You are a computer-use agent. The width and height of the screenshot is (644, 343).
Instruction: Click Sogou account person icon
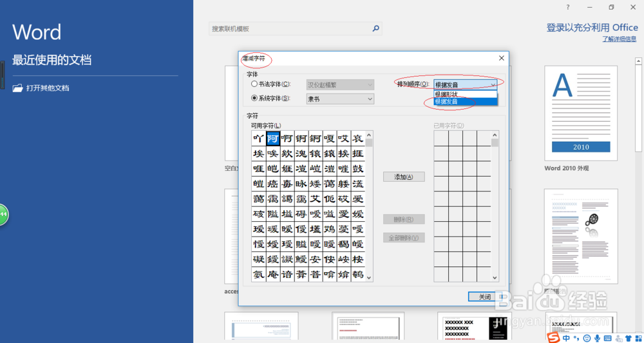[618, 338]
